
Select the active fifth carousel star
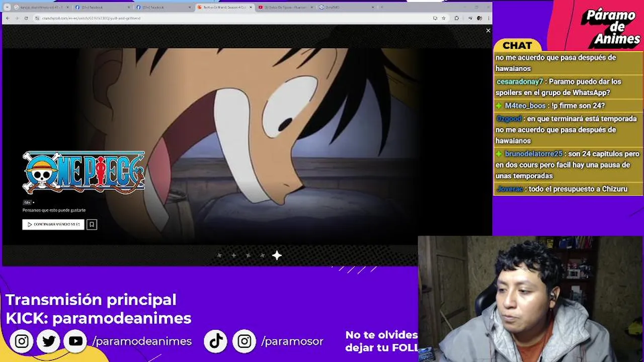tap(277, 255)
